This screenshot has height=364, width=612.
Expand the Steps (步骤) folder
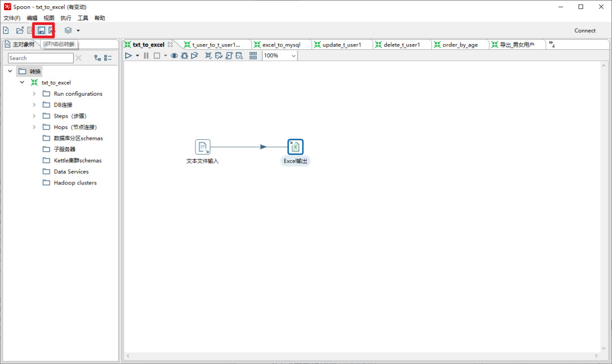[x=34, y=115]
